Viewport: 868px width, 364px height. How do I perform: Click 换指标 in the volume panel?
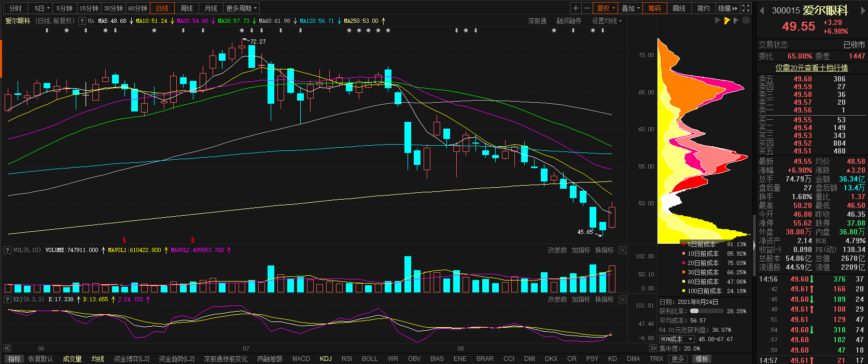pyautogui.click(x=604, y=250)
